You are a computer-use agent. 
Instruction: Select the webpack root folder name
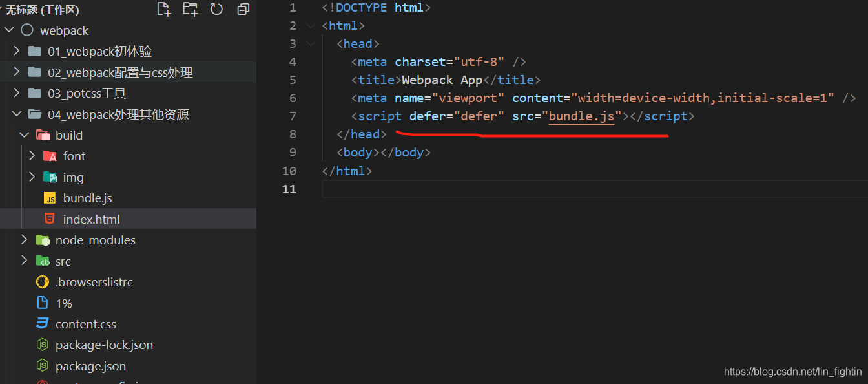click(x=65, y=30)
